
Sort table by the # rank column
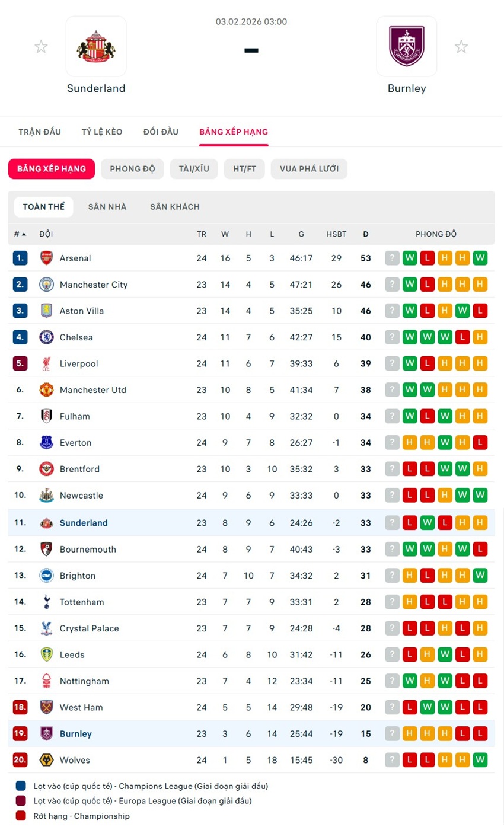20,234
